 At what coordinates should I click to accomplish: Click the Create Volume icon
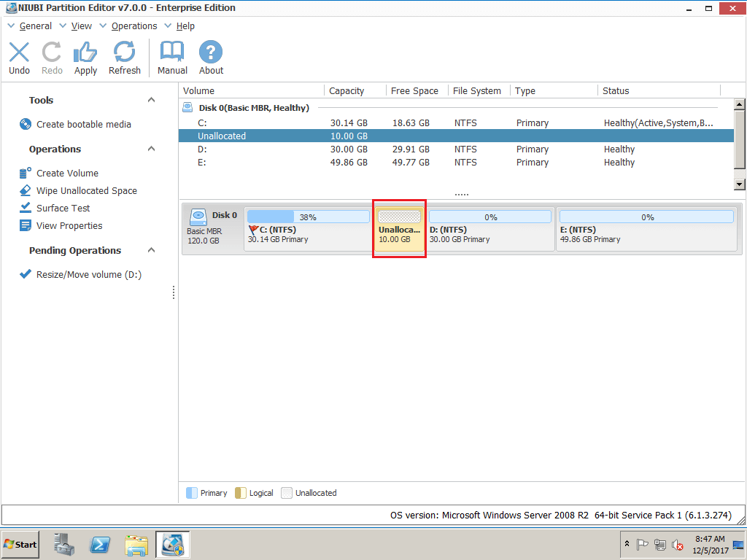coord(26,173)
